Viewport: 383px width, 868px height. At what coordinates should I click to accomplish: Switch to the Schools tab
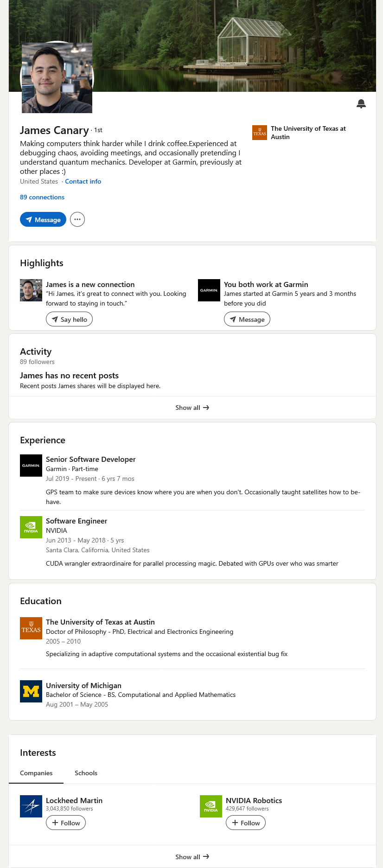pos(86,773)
